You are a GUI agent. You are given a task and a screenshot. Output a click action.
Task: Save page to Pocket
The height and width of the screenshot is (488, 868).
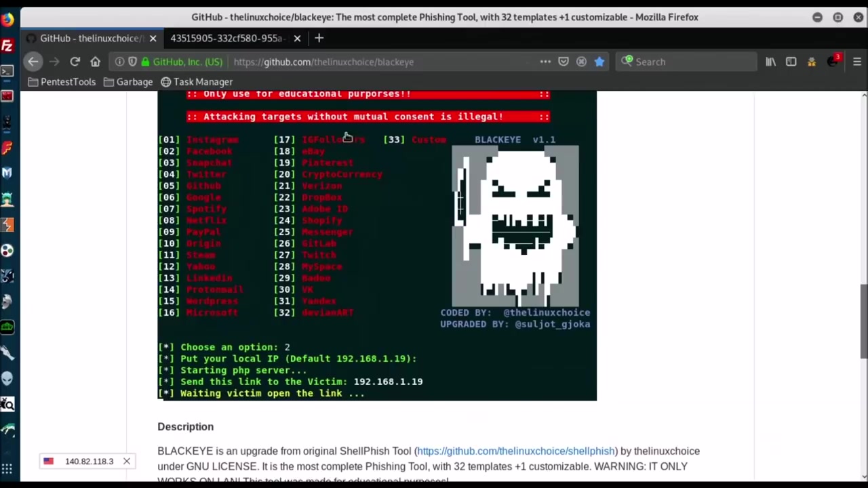tap(563, 62)
